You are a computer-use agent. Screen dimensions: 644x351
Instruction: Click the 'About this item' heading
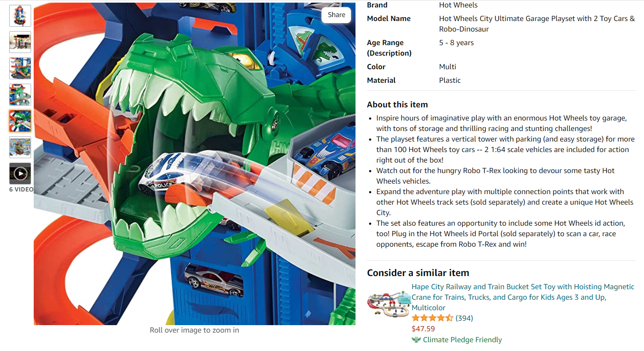397,104
